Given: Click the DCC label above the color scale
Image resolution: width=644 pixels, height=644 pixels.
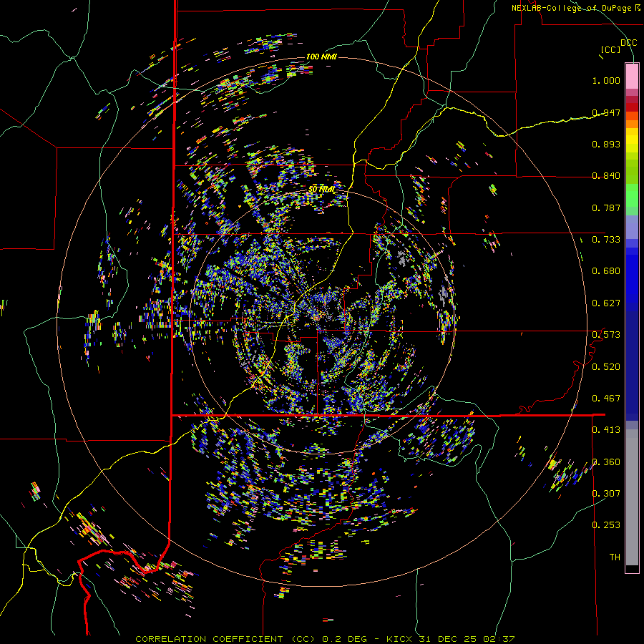Looking at the screenshot, I should 628,43.
